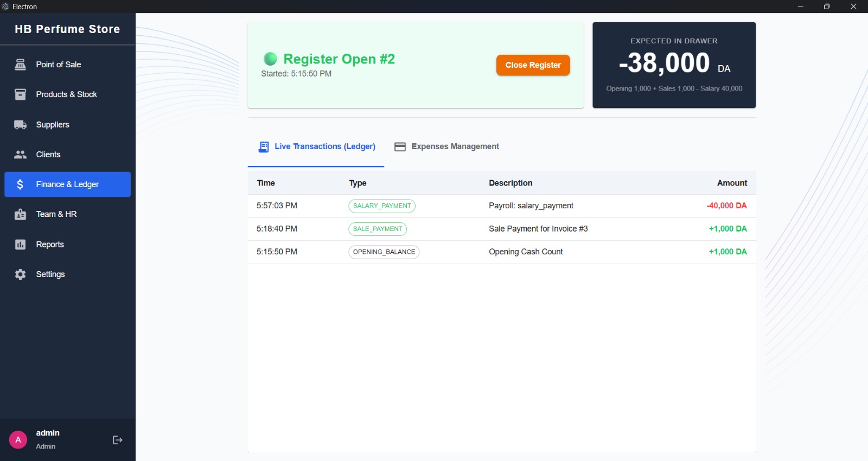Click the Suppliers truck icon
The width and height of the screenshot is (868, 461).
20,125
